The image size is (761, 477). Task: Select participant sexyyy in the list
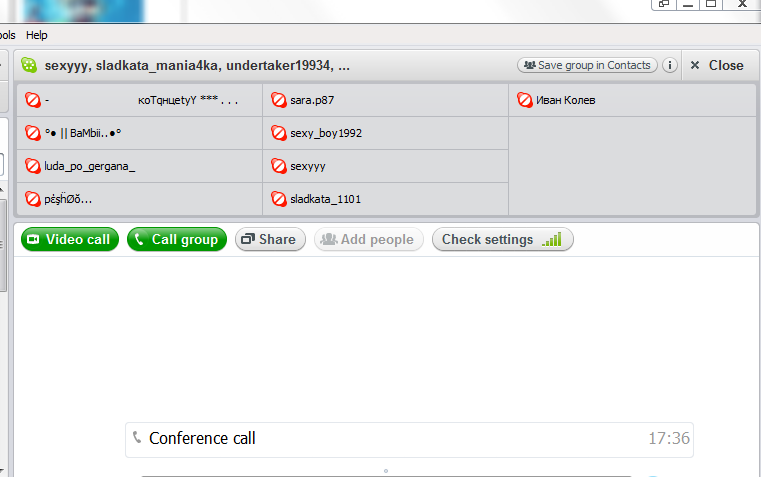[x=385, y=166]
